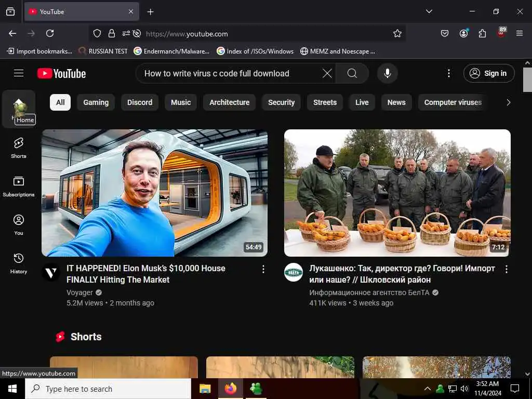532x399 pixels.
Task: Open the Firefox View button
Action: click(10, 11)
